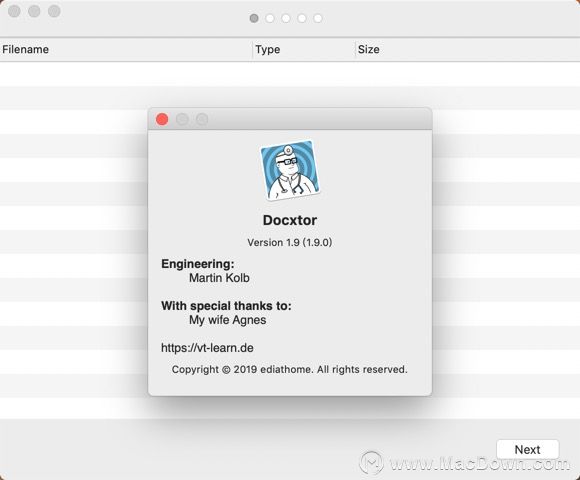Sort by Filename column header
The image size is (580, 480).
126,50
